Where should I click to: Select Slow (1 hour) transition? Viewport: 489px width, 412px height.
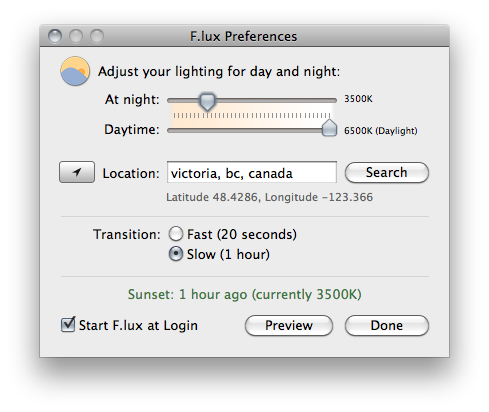tap(176, 254)
